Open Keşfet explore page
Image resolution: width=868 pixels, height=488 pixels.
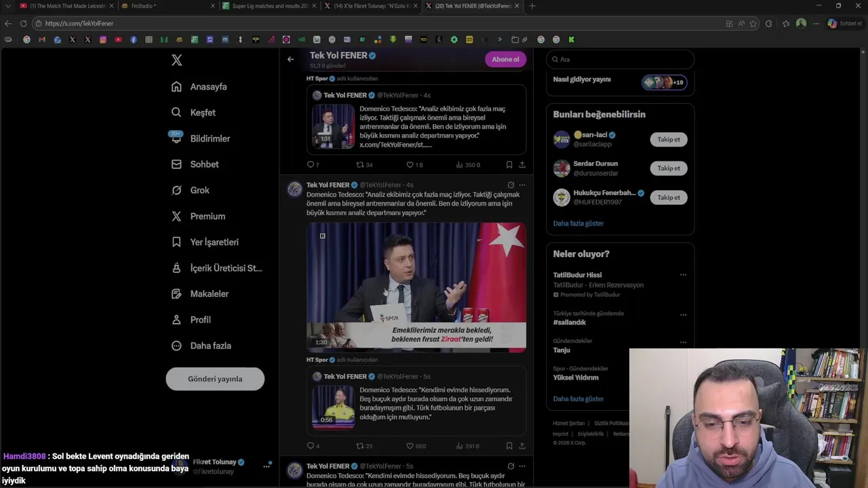pos(194,113)
